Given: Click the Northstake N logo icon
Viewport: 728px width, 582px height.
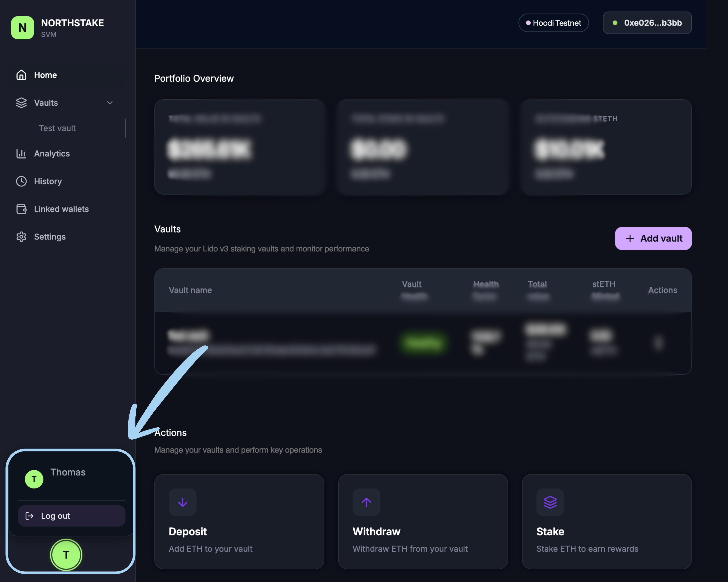Looking at the screenshot, I should coord(22,28).
